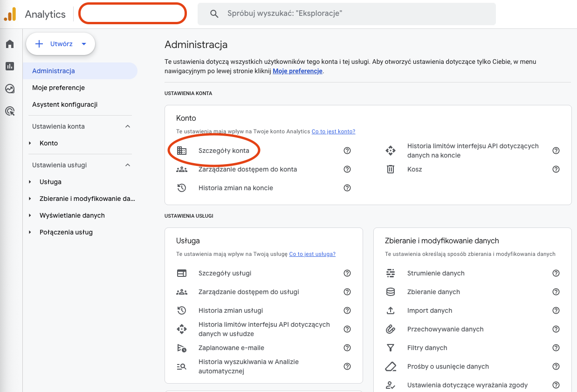This screenshot has height=392, width=577.
Task: Click the Przechowywanie danych icon
Action: (x=391, y=329)
